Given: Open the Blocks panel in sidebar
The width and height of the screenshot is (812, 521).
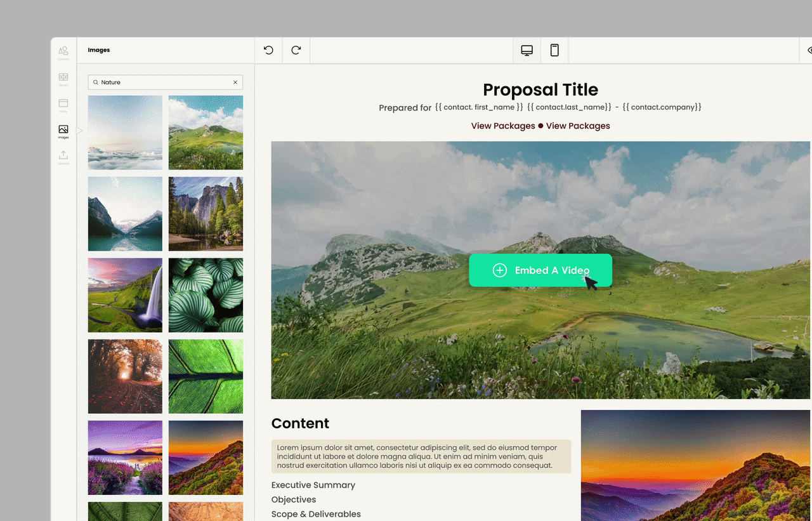Looking at the screenshot, I should pos(63,79).
